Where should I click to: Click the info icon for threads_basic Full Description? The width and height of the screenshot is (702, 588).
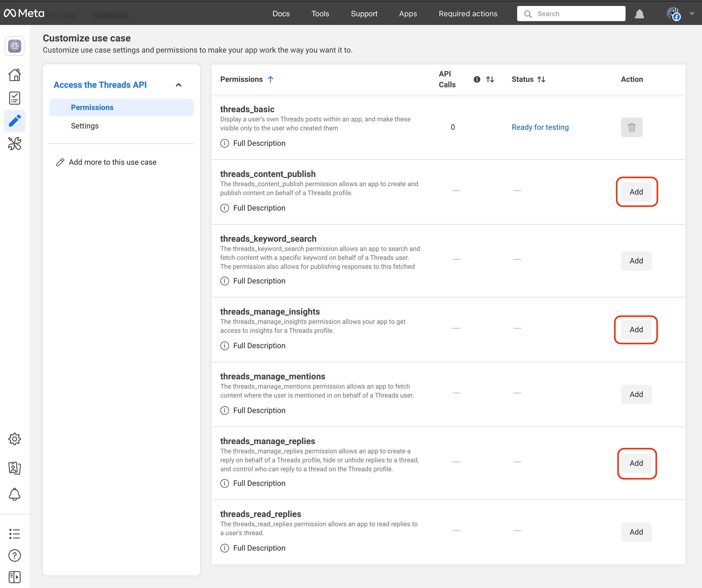pyautogui.click(x=225, y=143)
